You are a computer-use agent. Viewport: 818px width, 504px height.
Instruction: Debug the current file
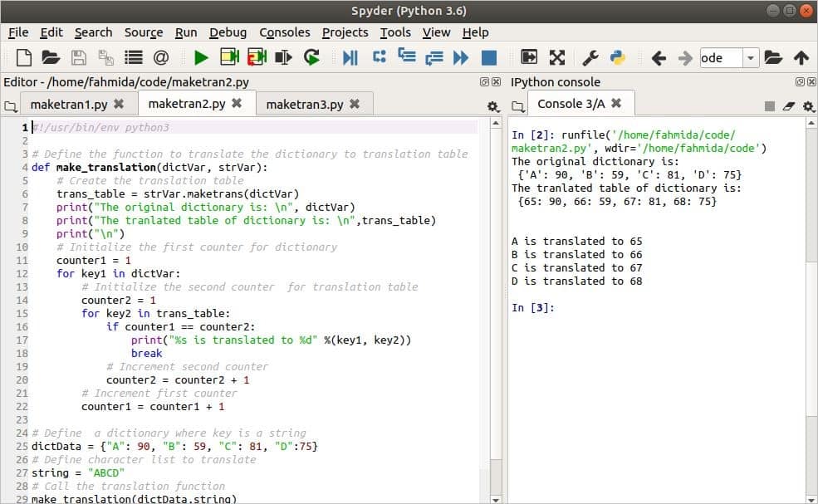coord(349,58)
